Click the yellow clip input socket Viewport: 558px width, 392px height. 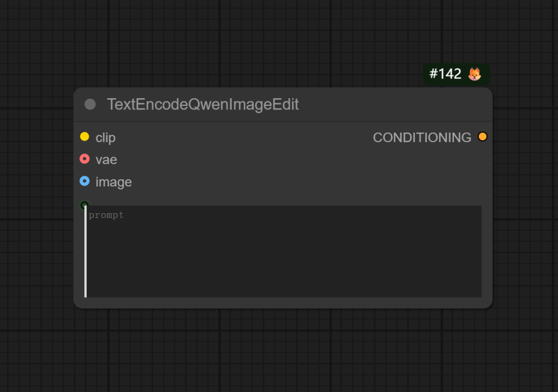point(85,137)
